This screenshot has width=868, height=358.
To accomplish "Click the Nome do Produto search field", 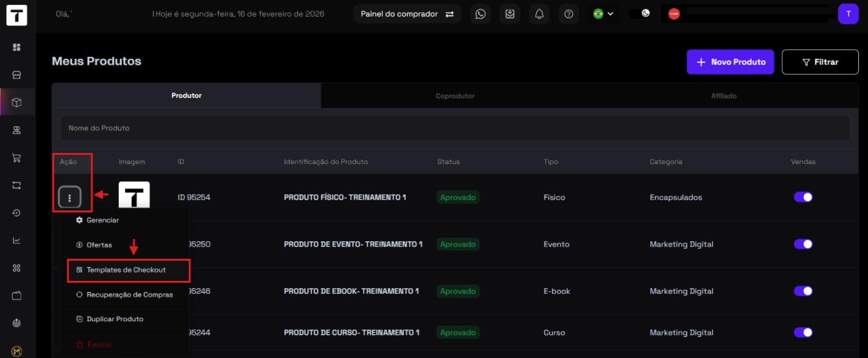I will (x=455, y=129).
